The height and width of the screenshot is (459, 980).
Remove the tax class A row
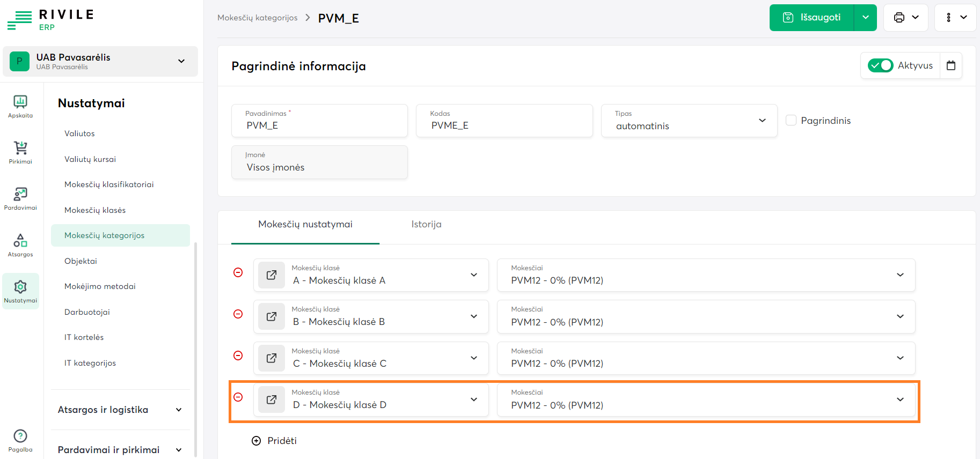tap(238, 272)
